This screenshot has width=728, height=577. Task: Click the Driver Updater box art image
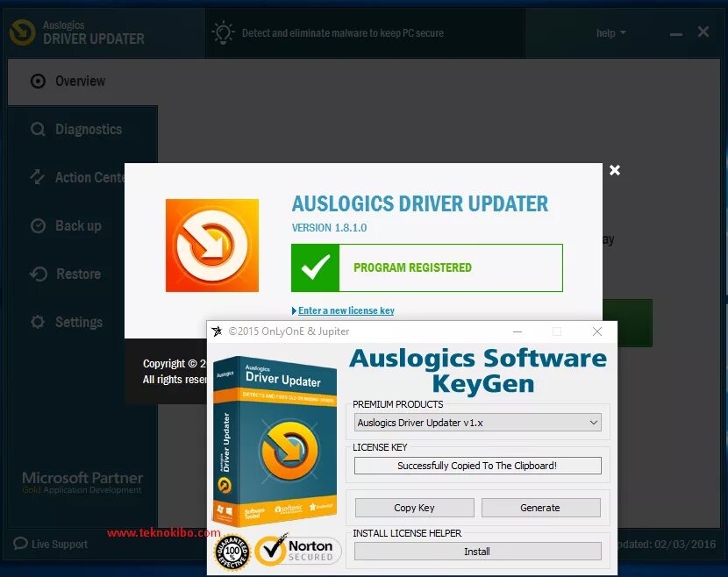pyautogui.click(x=275, y=441)
